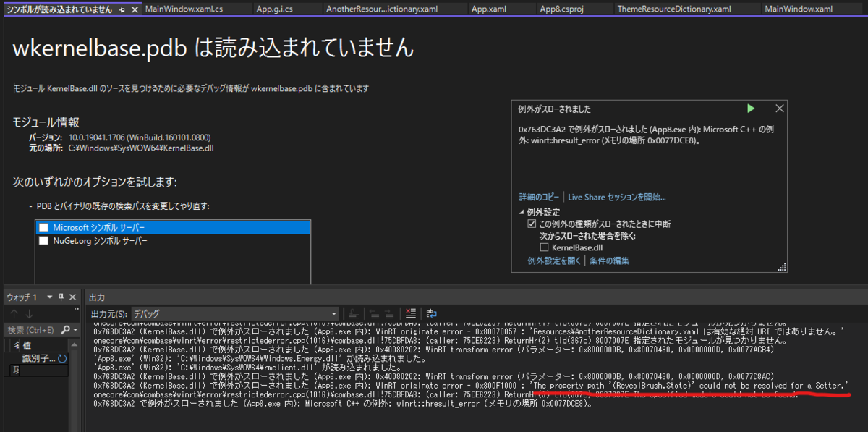
Task: Click the 条件の編集 link
Action: (x=609, y=261)
